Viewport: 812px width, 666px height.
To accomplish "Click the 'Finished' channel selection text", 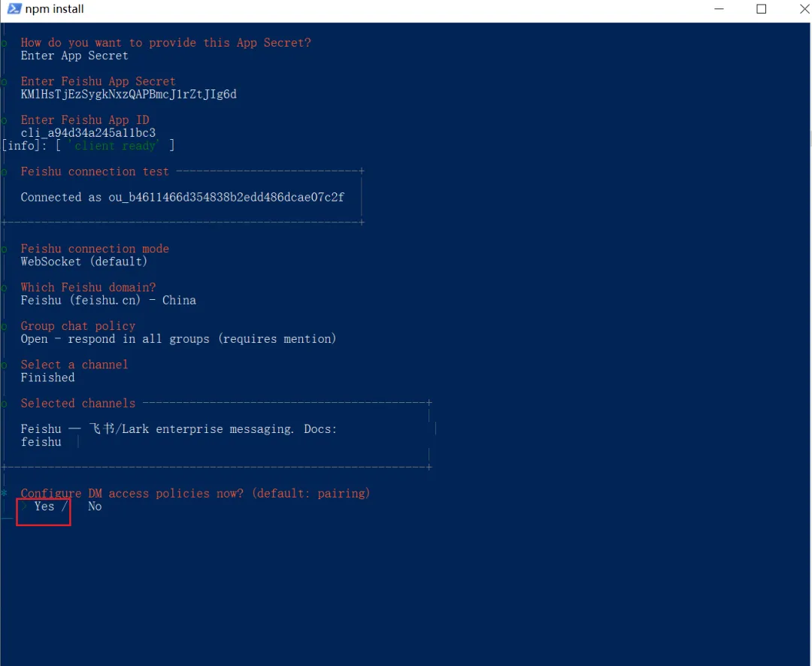I will pyautogui.click(x=47, y=377).
